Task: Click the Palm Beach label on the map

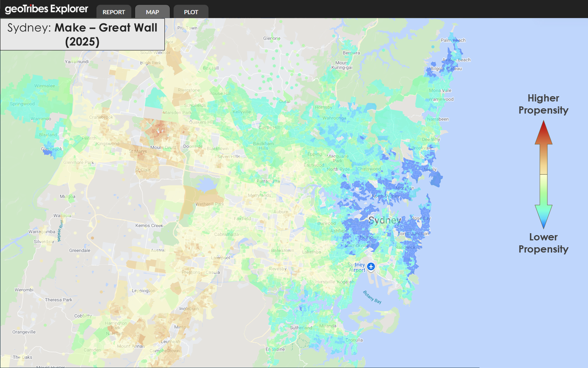Action: pyautogui.click(x=453, y=40)
